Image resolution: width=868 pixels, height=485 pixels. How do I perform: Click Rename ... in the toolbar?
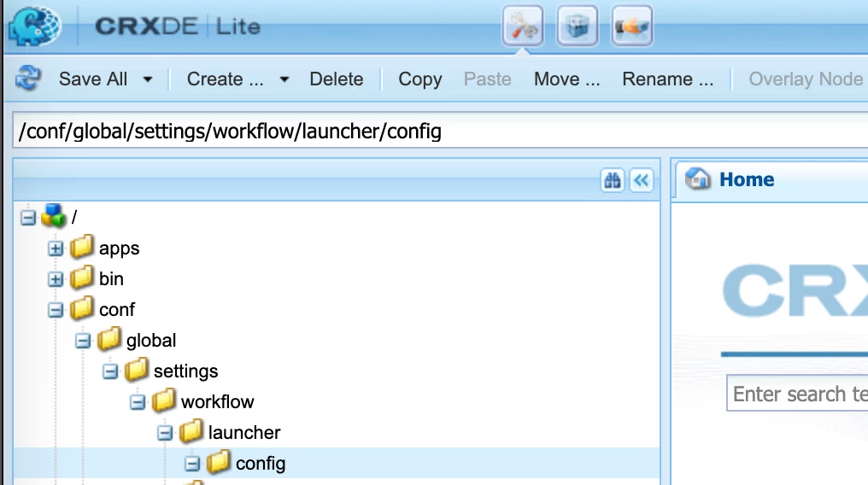pyautogui.click(x=667, y=79)
